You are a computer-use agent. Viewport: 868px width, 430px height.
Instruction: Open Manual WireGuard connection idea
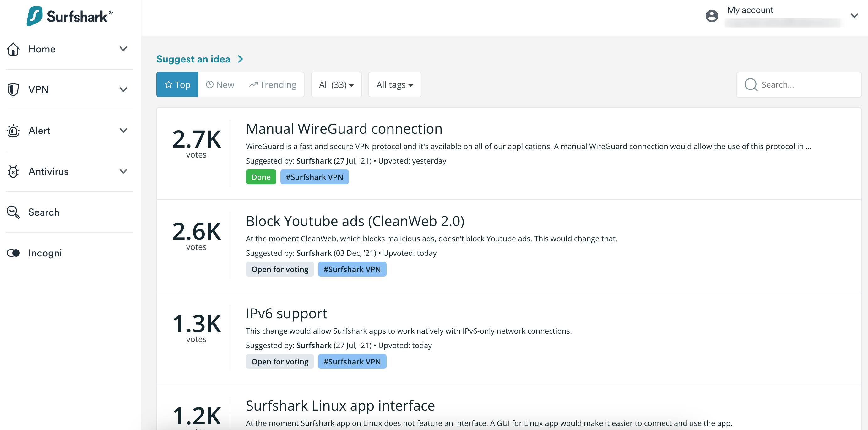click(x=344, y=129)
